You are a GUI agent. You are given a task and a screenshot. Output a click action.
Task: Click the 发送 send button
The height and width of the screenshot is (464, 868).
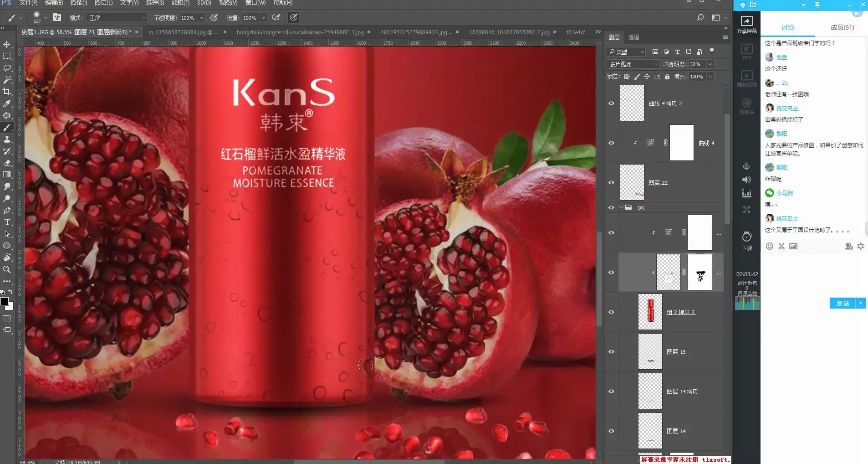point(842,303)
